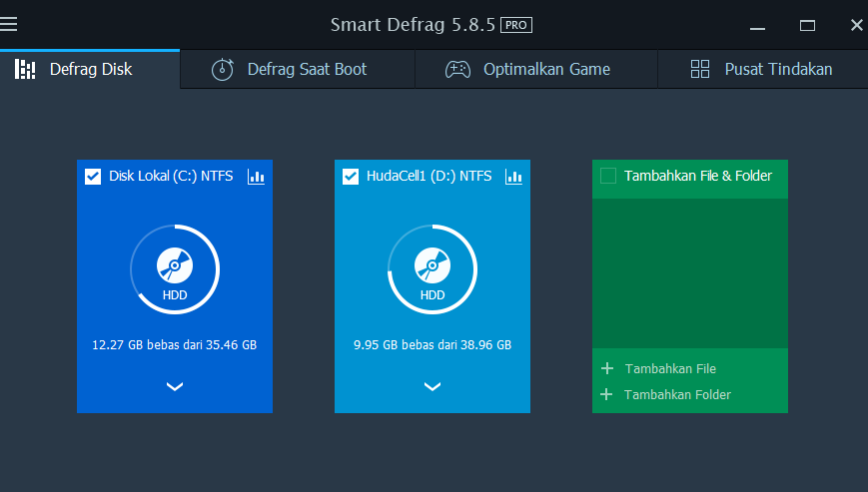Click Tambahkan Folder to add a folder

coord(666,395)
